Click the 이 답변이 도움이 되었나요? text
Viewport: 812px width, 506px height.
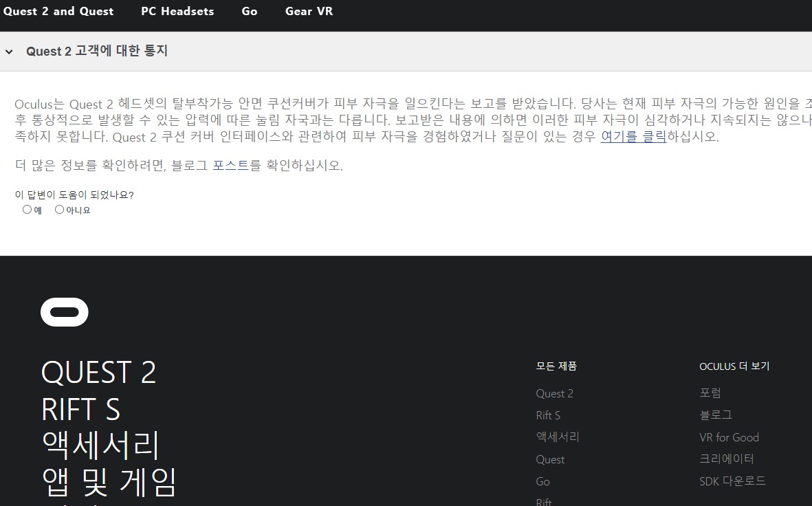click(74, 195)
